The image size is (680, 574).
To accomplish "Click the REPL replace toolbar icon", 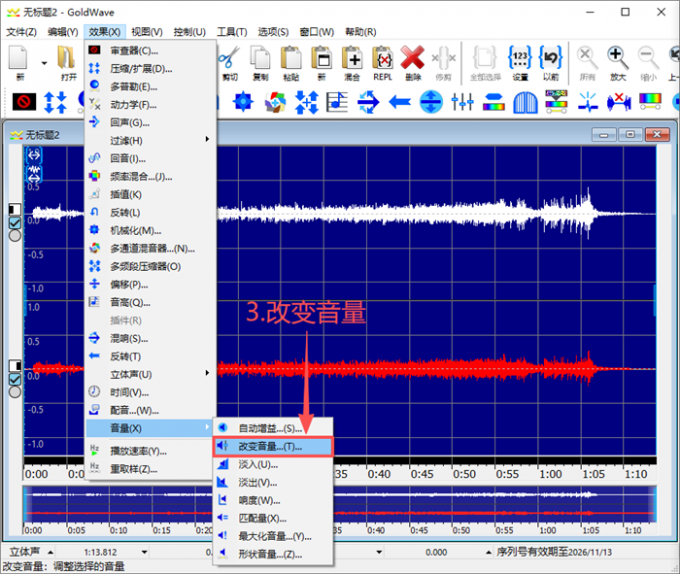I will [382, 58].
